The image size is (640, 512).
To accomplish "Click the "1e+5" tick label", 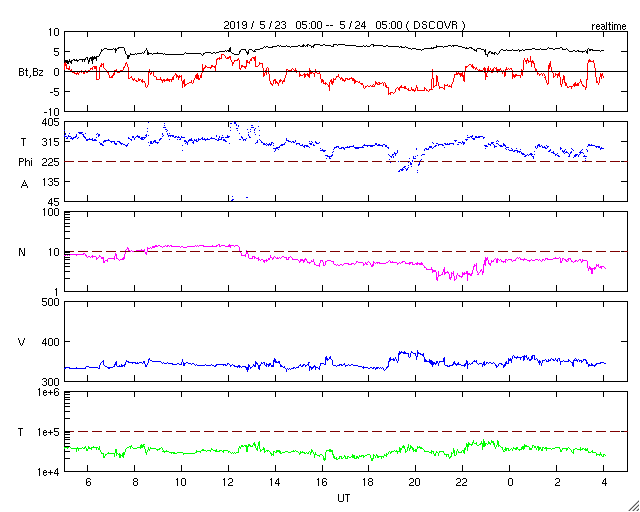I will click(x=49, y=432).
